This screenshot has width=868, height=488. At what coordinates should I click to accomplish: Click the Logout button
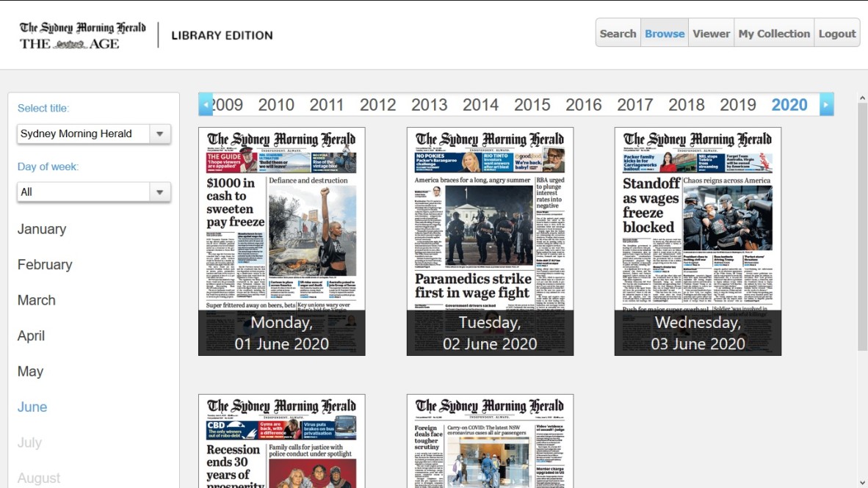(837, 33)
